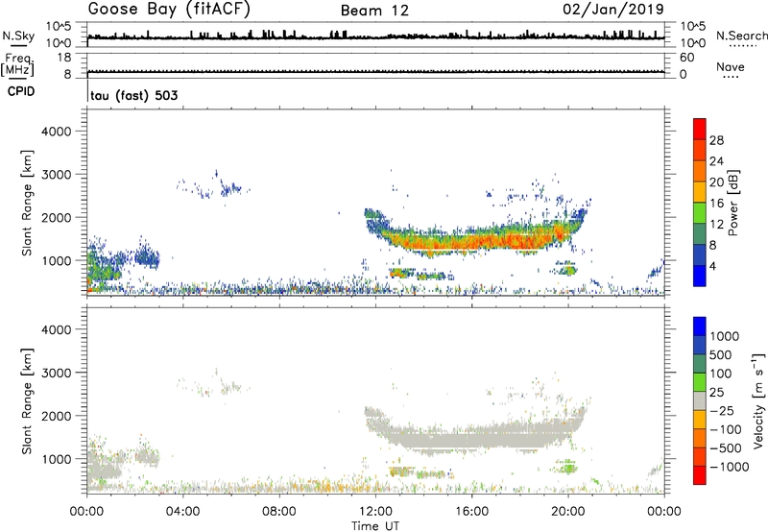Click the '04:00' time tick label
Image resolution: width=768 pixels, height=532 pixels.
(x=182, y=512)
